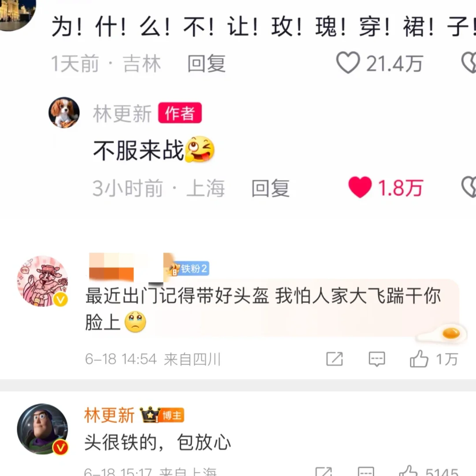The width and height of the screenshot is (476, 476).
Task: Reply to the 吉林 user's comment
Action: tap(206, 63)
